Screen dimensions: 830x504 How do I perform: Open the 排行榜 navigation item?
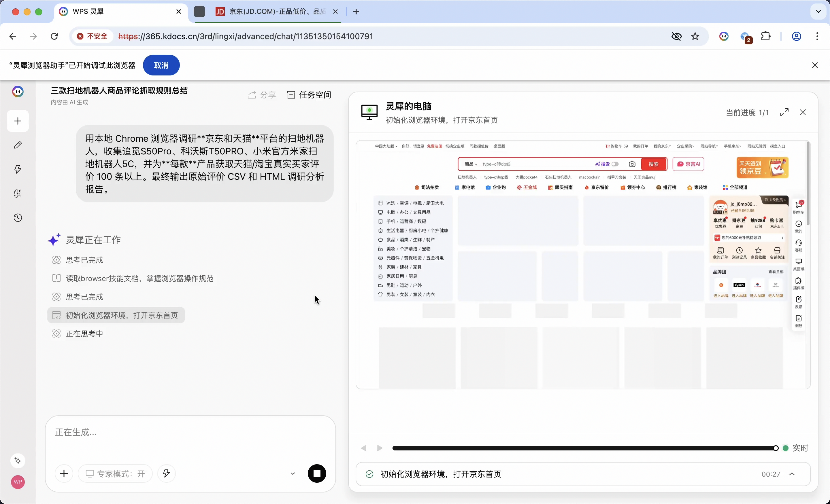[666, 187]
